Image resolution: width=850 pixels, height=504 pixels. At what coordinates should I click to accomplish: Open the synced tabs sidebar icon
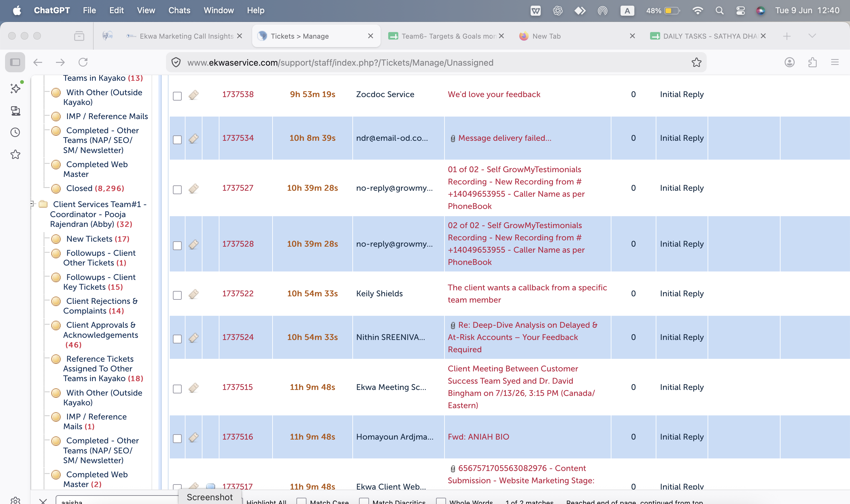point(16,111)
